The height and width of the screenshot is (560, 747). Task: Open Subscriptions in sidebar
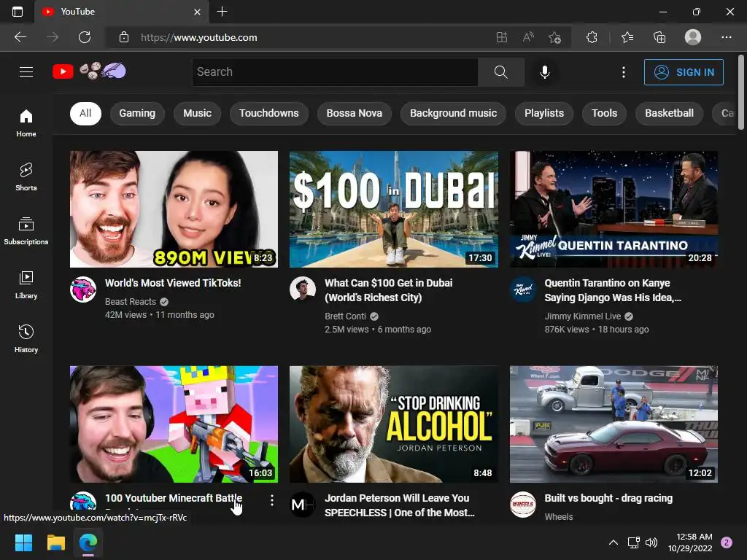[x=26, y=231]
